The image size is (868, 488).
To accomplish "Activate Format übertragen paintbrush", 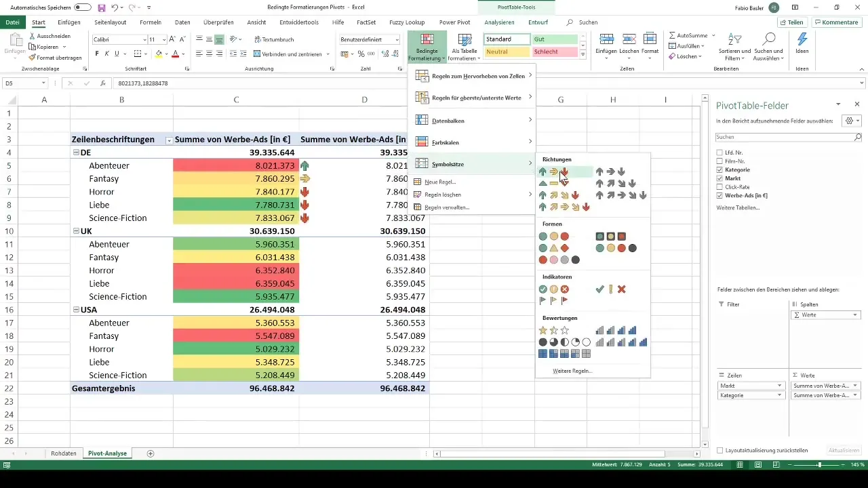I will pos(33,58).
